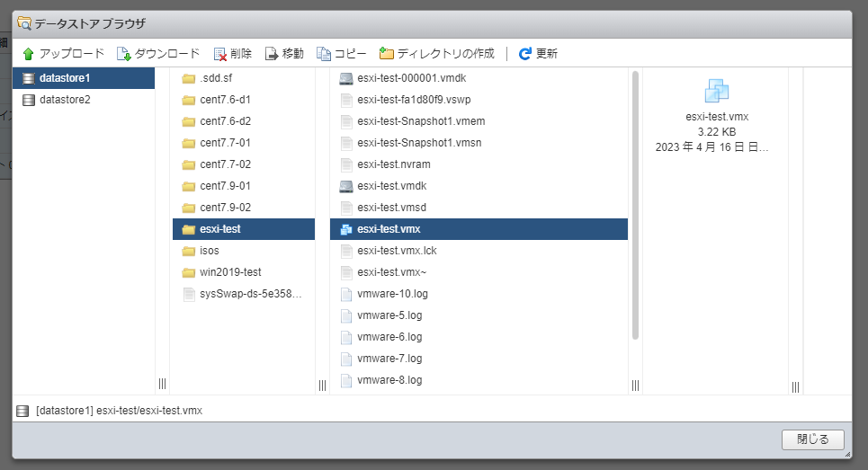Click the copy icon in the toolbar
This screenshot has width=868, height=470.
(323, 54)
